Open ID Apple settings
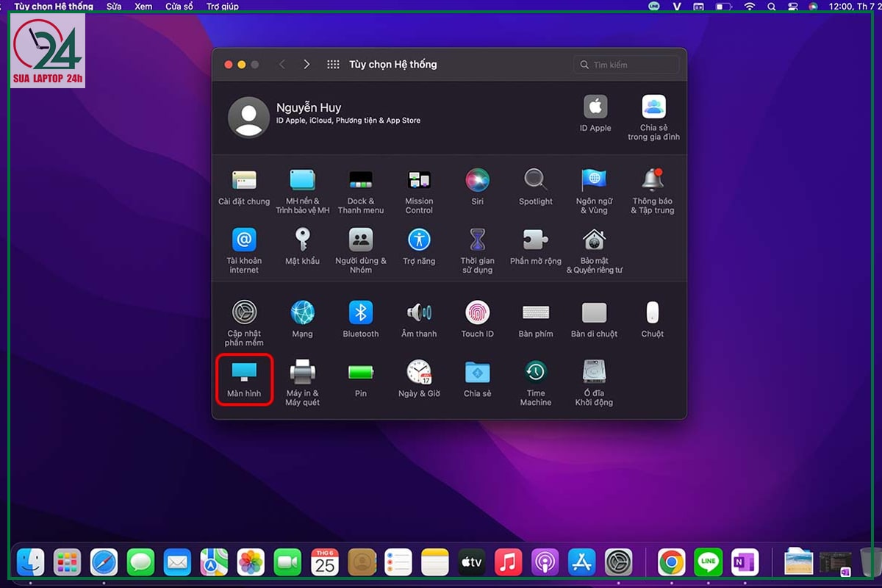The image size is (882, 588). pos(595,113)
